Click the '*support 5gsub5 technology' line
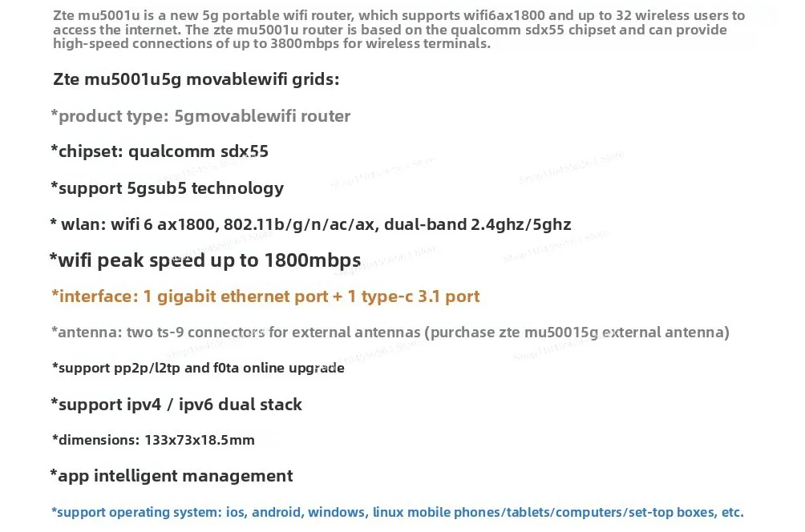The image size is (805, 532). click(x=167, y=188)
